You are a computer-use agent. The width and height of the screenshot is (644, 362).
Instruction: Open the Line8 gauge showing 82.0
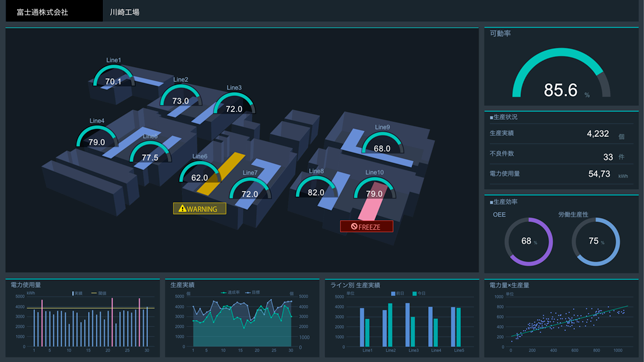316,187
